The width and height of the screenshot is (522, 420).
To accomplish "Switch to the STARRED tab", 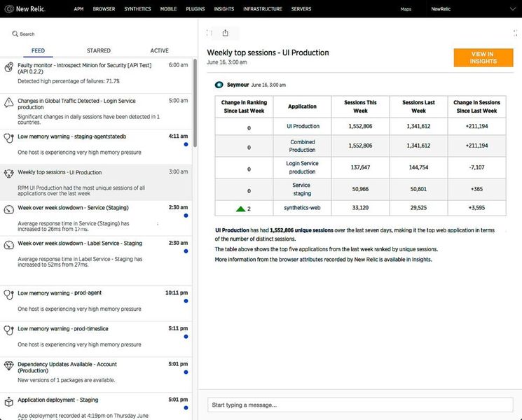I will click(x=99, y=50).
